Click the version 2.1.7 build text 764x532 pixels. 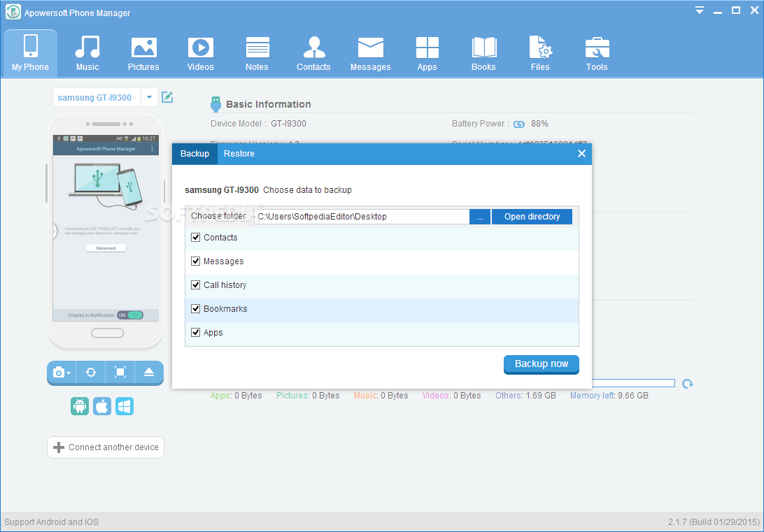click(x=714, y=522)
